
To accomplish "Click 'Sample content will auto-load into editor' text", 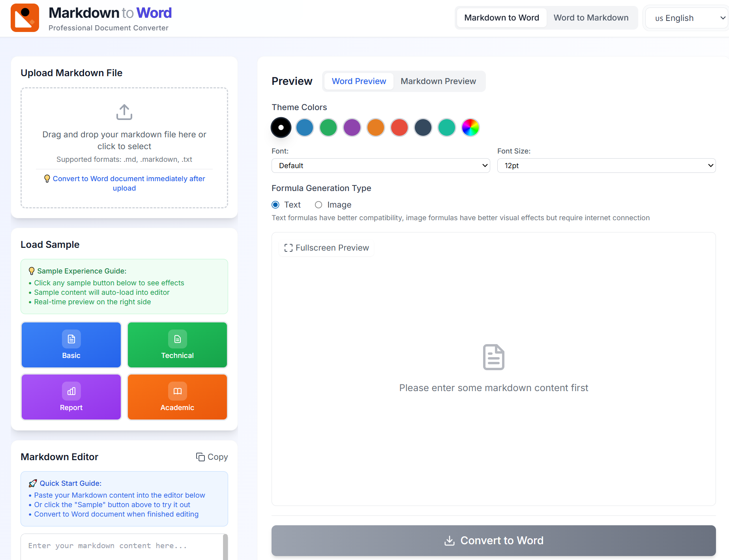I will tap(102, 292).
